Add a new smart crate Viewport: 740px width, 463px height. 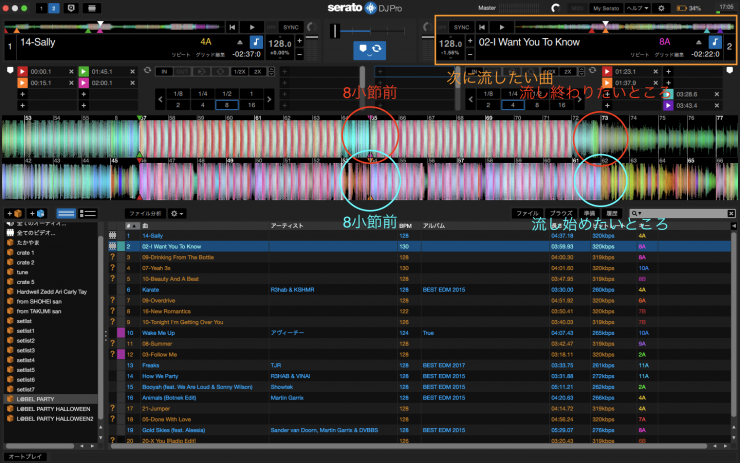(36, 213)
